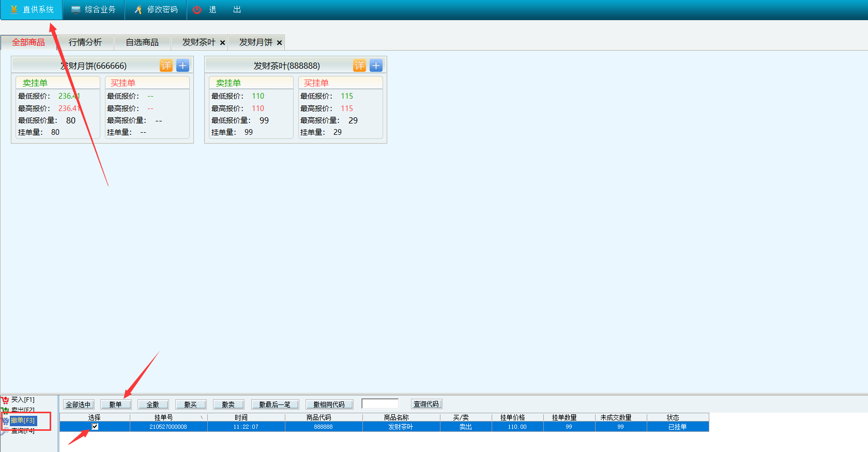Click the 退出 power button
The height and width of the screenshot is (452, 868).
(217, 10)
